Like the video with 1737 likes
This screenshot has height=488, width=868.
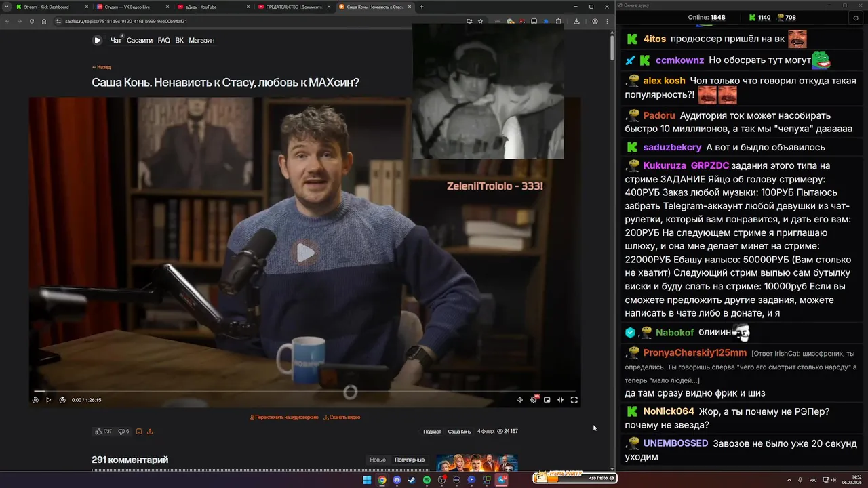coord(104,432)
